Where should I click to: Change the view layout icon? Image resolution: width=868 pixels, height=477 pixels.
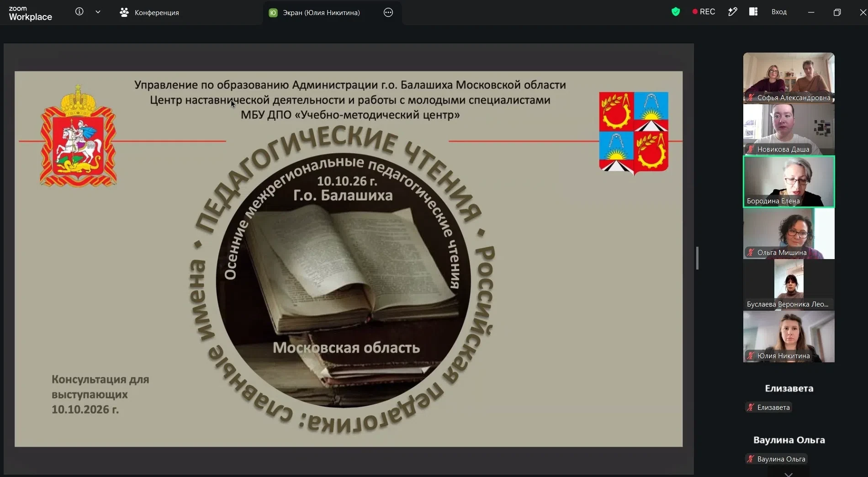click(x=753, y=12)
